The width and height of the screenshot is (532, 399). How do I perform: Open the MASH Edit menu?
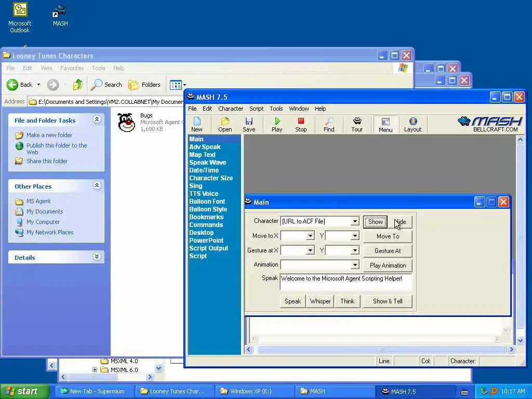click(207, 109)
